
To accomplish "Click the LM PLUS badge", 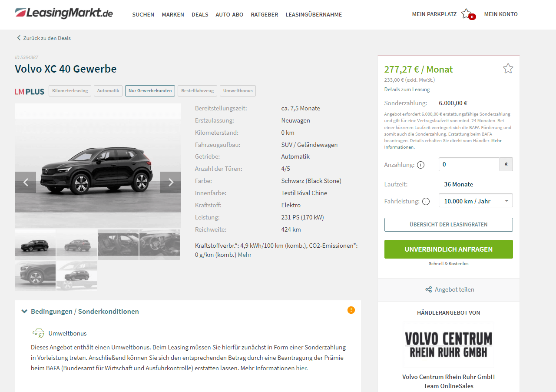I will point(30,91).
